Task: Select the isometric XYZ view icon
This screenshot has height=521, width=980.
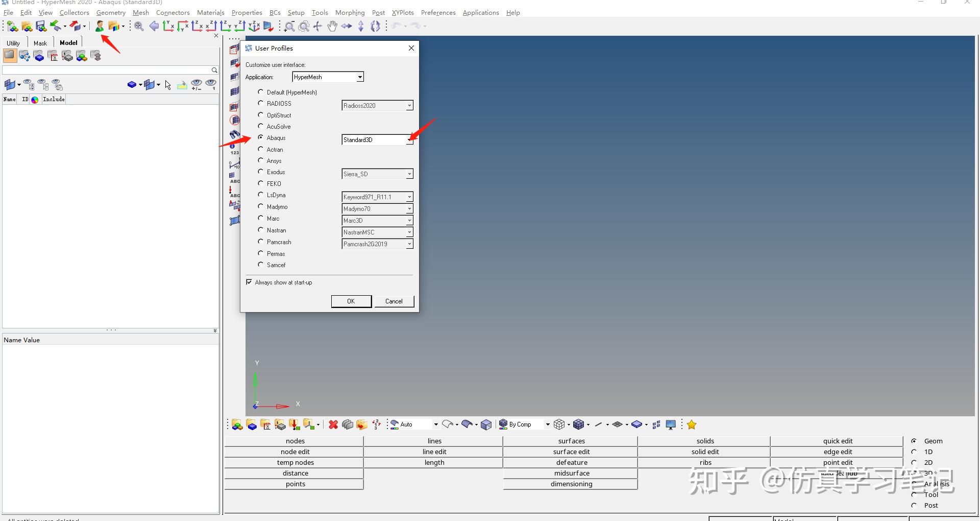Action: pyautogui.click(x=254, y=26)
